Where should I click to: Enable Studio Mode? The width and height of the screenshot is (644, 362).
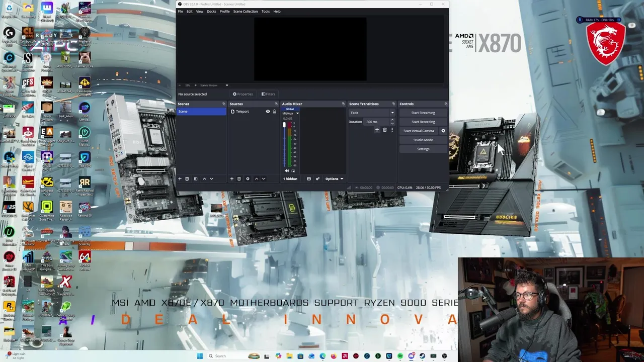tap(423, 140)
